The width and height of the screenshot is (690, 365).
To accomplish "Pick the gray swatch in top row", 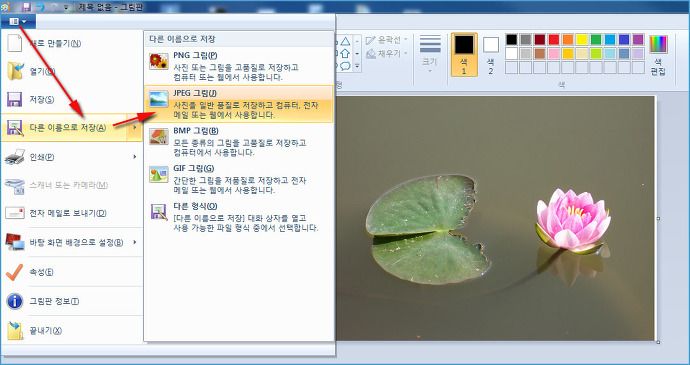I will click(525, 40).
